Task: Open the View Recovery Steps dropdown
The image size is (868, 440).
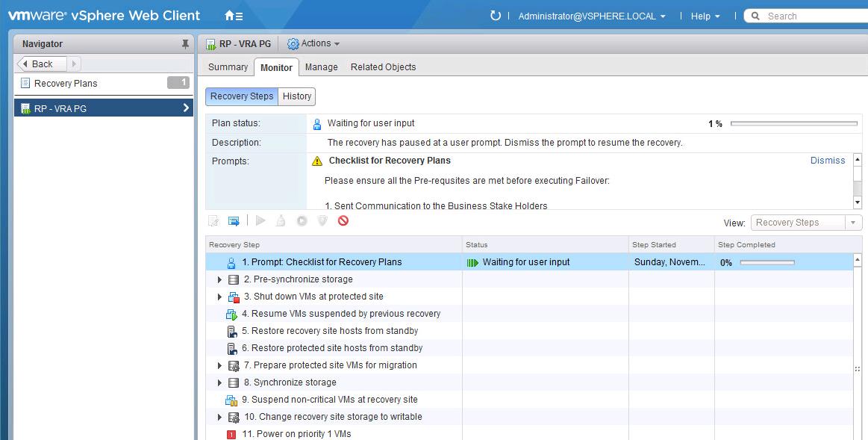Action: pyautogui.click(x=806, y=223)
